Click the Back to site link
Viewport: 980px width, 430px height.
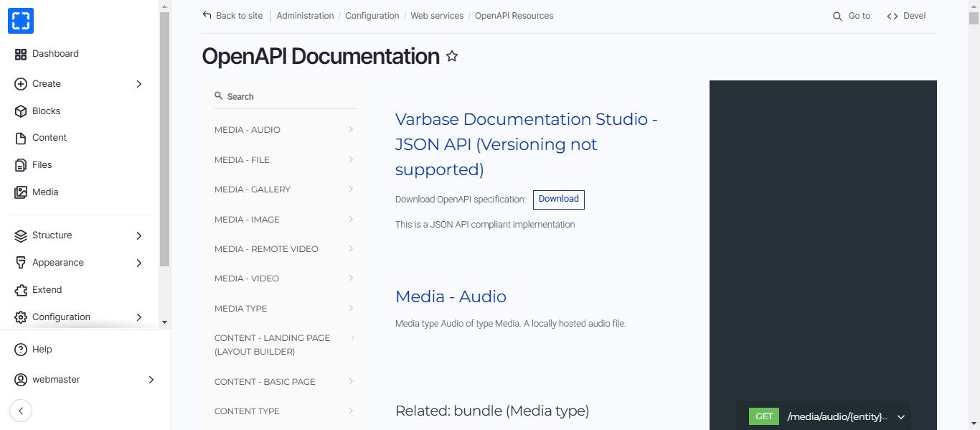[232, 16]
